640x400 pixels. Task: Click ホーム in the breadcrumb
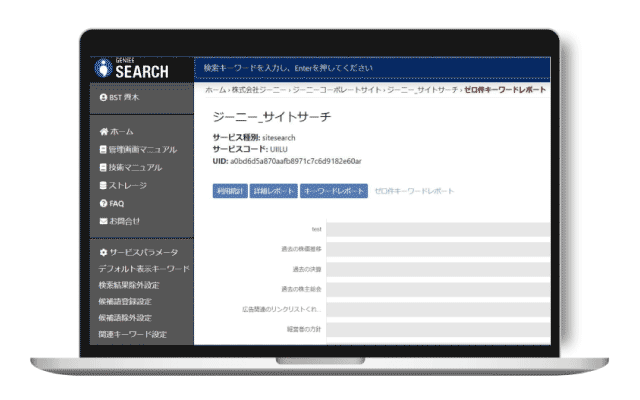coord(216,90)
